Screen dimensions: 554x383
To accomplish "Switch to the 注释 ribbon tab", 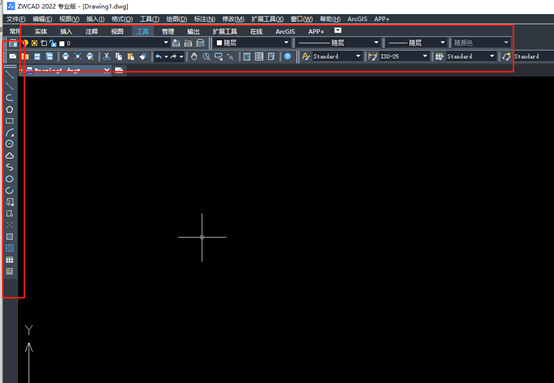I will (x=92, y=31).
